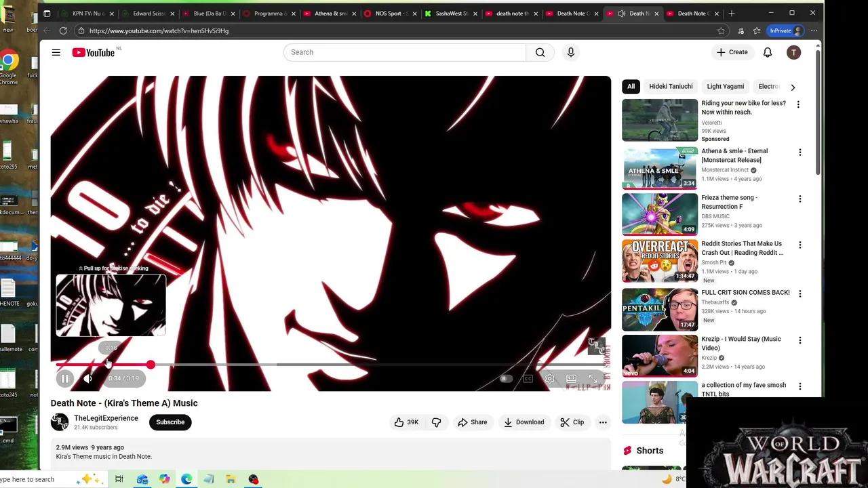The height and width of the screenshot is (488, 868).
Task: Share the Death Note video
Action: [472, 422]
